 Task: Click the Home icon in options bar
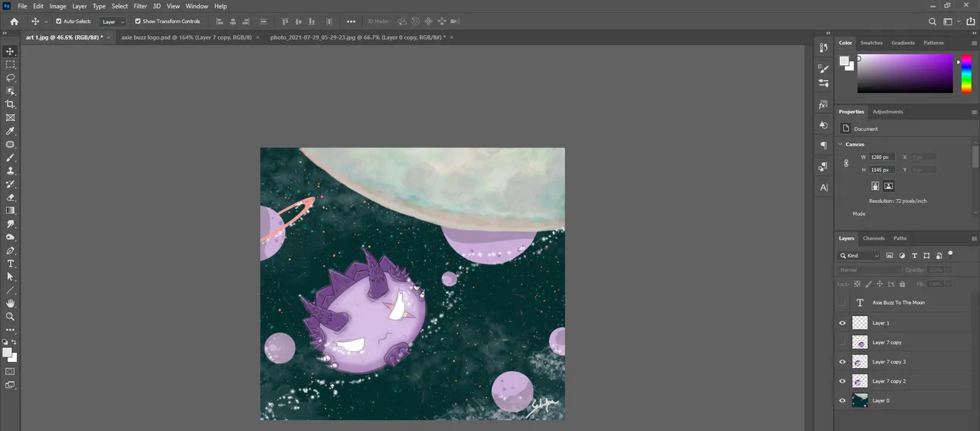[x=14, y=21]
